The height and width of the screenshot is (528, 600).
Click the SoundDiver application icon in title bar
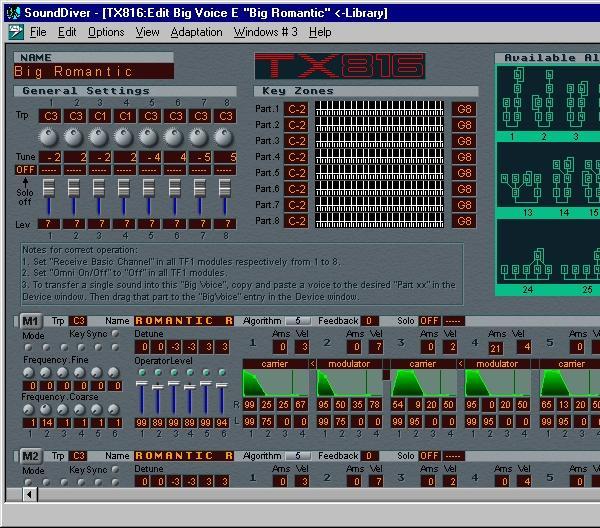(14, 13)
